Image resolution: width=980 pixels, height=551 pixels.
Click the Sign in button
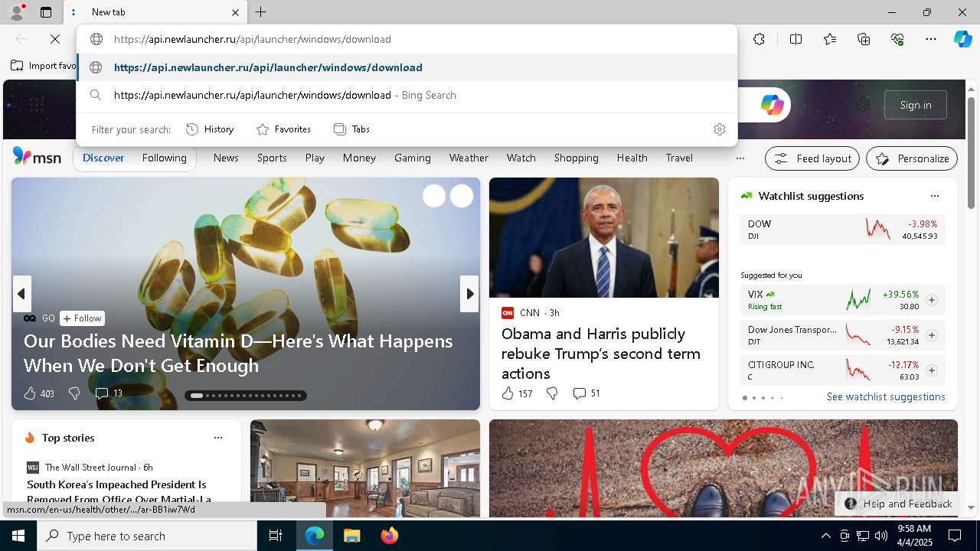(x=916, y=105)
